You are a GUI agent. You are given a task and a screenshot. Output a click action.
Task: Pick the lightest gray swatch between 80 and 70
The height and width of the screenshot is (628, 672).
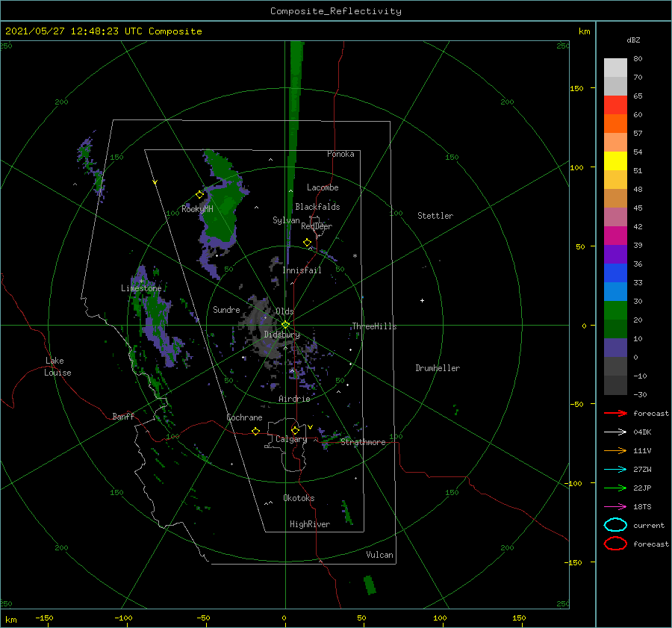tap(615, 68)
